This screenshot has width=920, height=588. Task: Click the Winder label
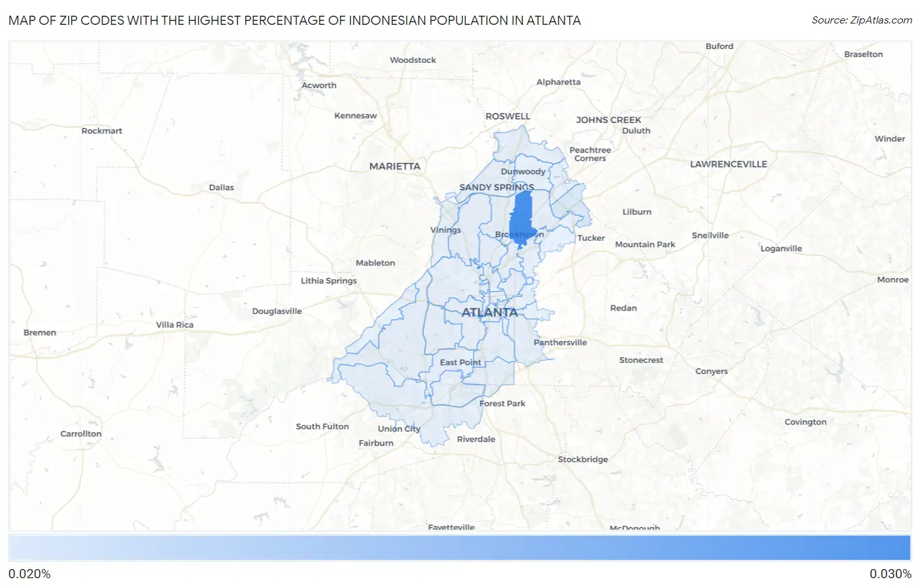889,139
